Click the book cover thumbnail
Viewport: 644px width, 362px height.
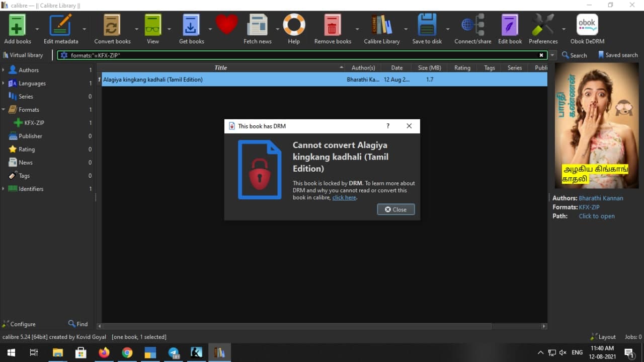pos(596,125)
